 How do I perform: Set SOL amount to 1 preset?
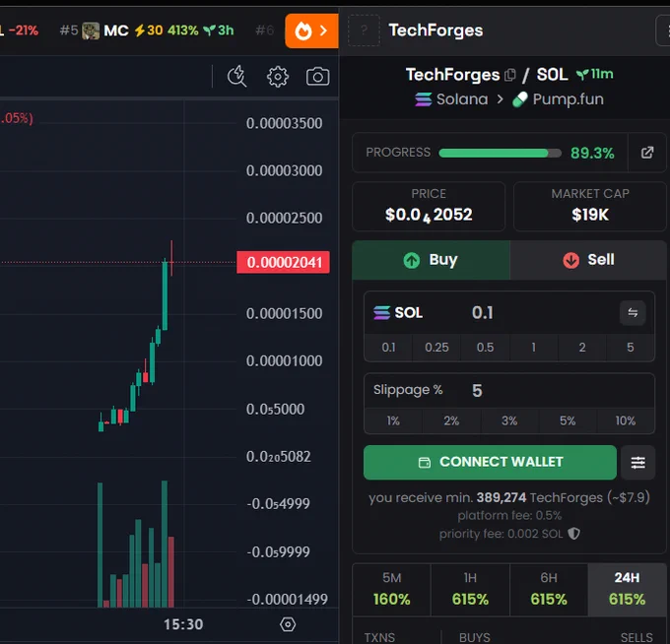tap(533, 348)
